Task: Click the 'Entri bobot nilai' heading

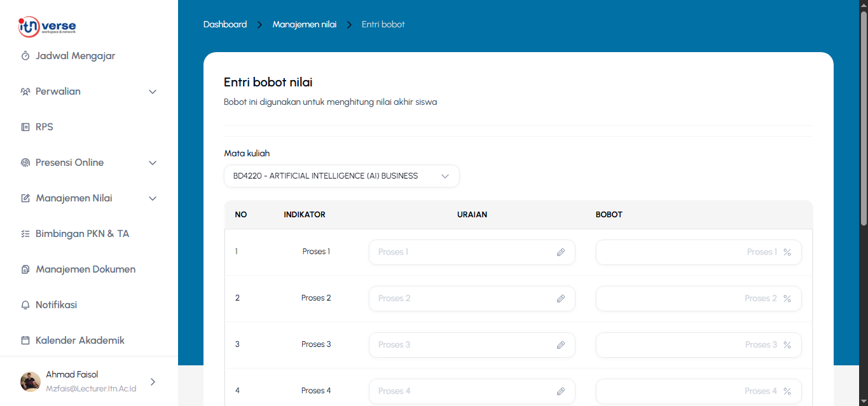Action: click(x=268, y=82)
